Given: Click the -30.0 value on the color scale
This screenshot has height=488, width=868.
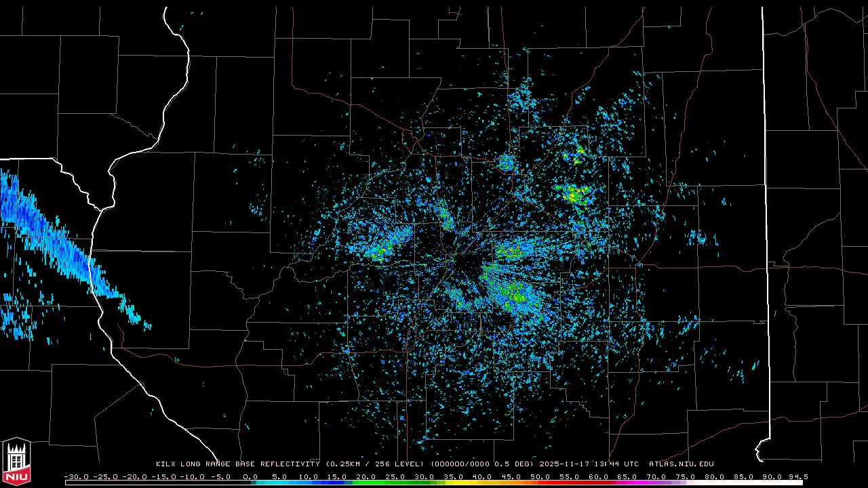Looking at the screenshot, I should click(x=77, y=476).
